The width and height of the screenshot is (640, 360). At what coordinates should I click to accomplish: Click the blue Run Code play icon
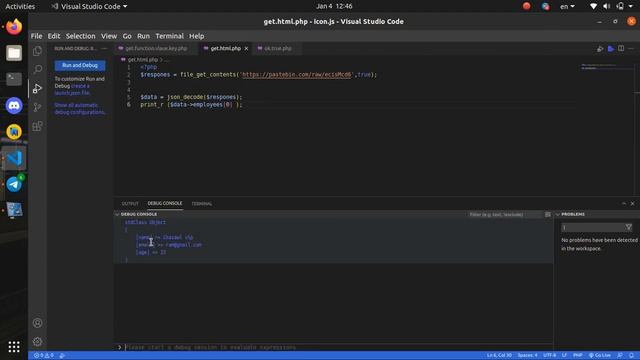pos(611,49)
